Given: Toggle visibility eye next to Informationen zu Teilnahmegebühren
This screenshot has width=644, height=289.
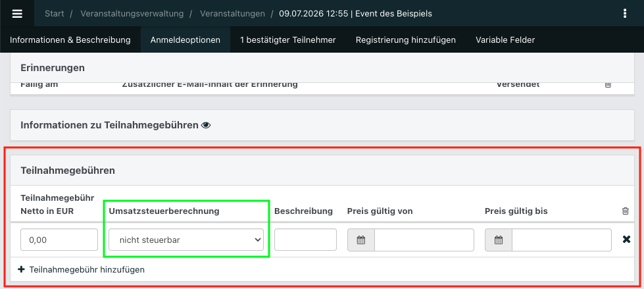Looking at the screenshot, I should pyautogui.click(x=206, y=125).
